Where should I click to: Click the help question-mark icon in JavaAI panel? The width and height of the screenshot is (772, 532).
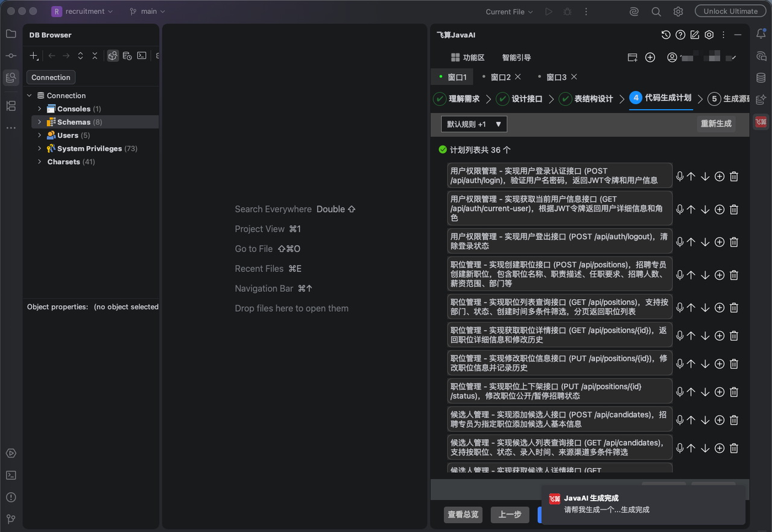pos(680,35)
